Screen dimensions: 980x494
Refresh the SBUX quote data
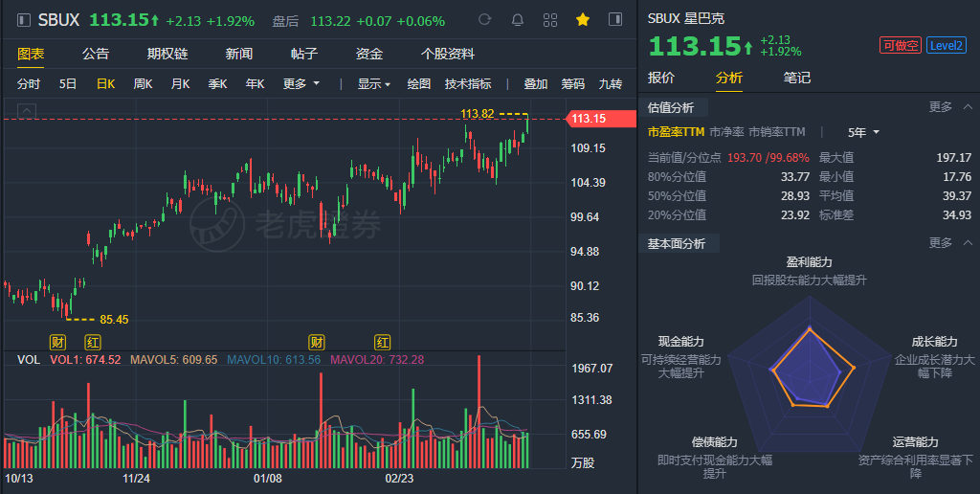coord(484,20)
